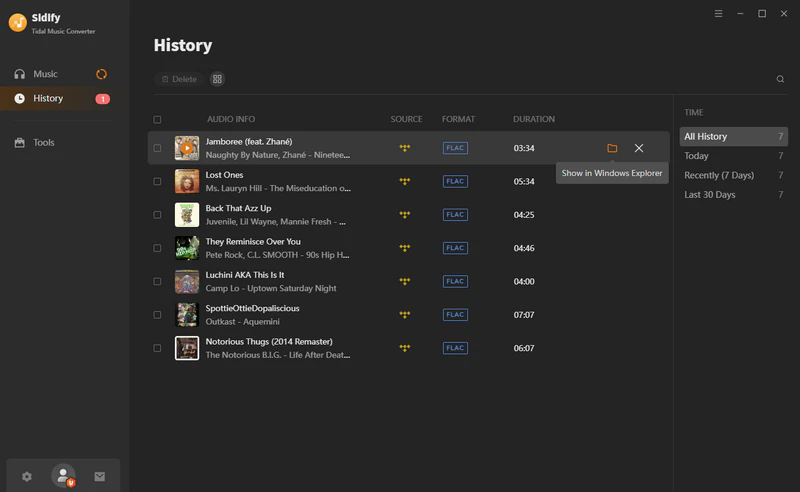Click the AUDIO INFO column header
Viewport: 800px width, 492px height.
click(231, 119)
